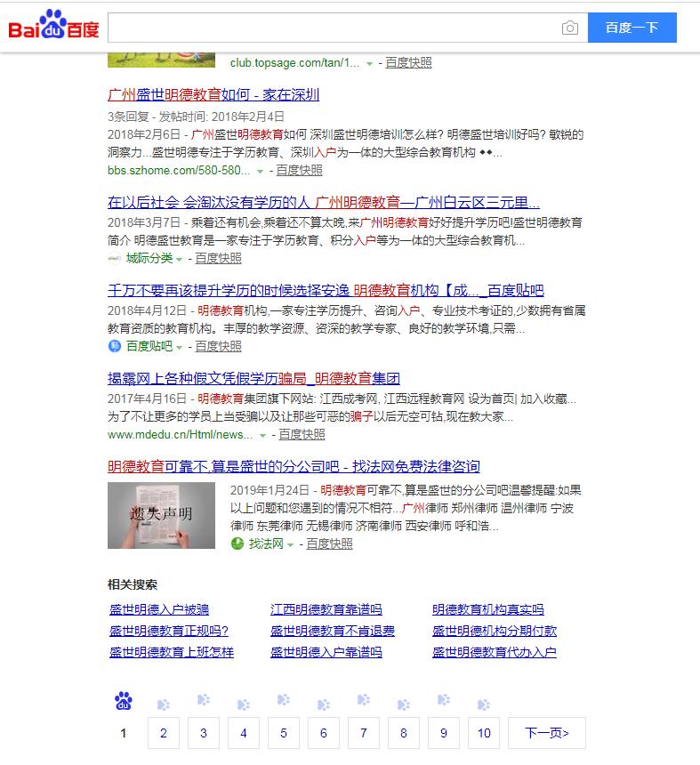Click the 百度贴吧 source name
The image size is (700, 765).
click(149, 346)
